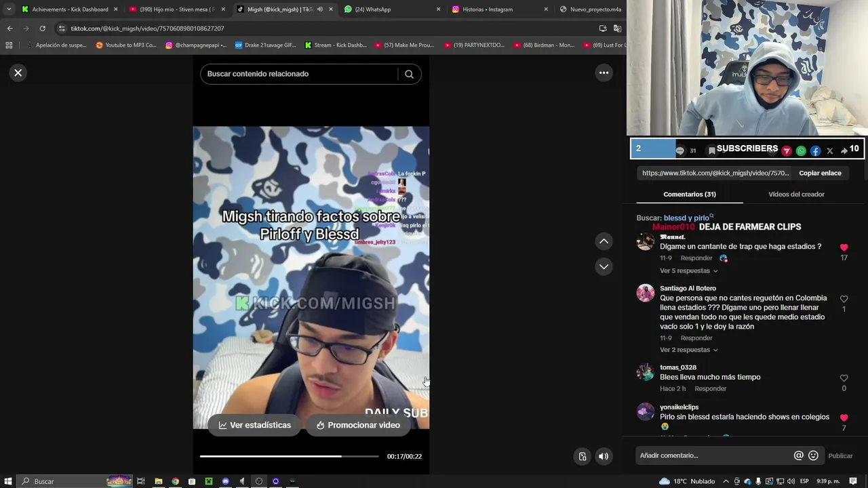Click the translate page icon
The height and width of the screenshot is (488, 868).
pos(617,28)
